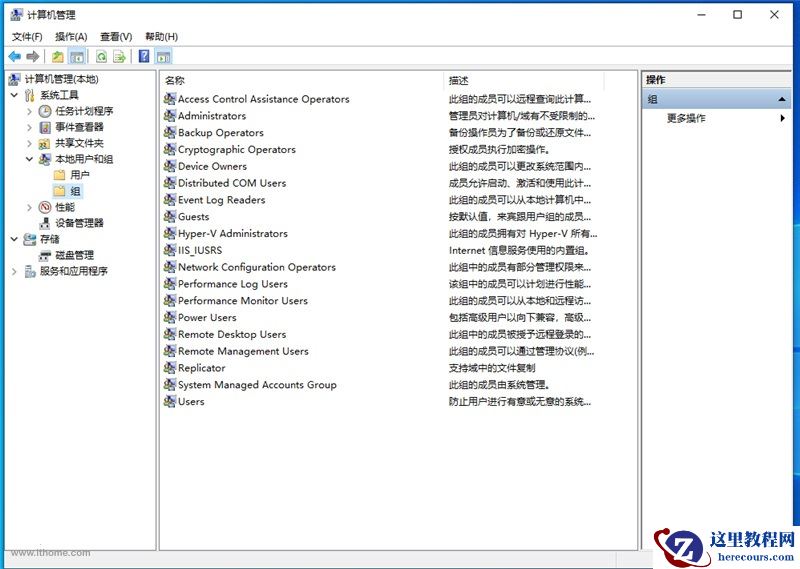
Task: Click the 操作 pane header
Action: click(x=717, y=80)
